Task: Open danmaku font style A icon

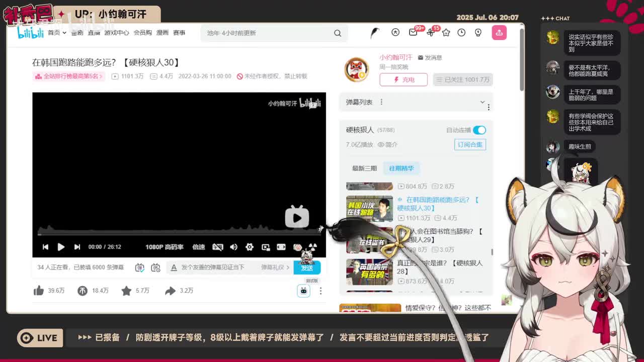Action: click(174, 267)
